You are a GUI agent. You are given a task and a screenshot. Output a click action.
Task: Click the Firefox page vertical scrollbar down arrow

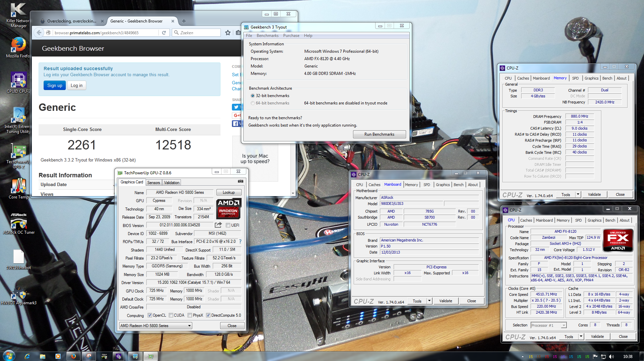coord(293,193)
